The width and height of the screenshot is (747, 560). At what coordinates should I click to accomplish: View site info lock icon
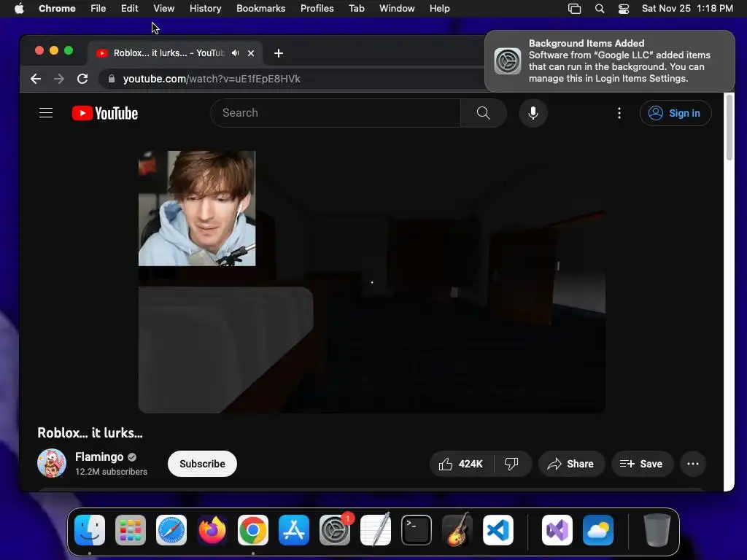pyautogui.click(x=112, y=79)
